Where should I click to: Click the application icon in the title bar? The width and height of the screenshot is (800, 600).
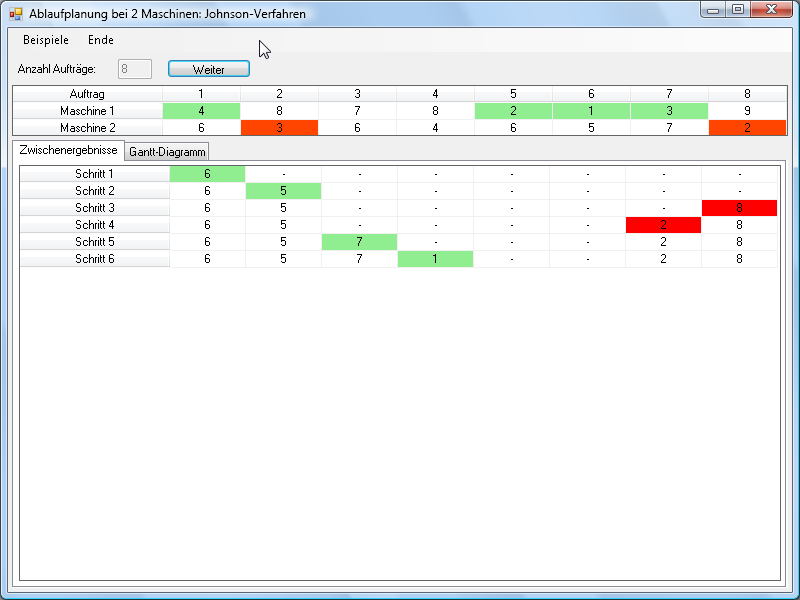(15, 14)
